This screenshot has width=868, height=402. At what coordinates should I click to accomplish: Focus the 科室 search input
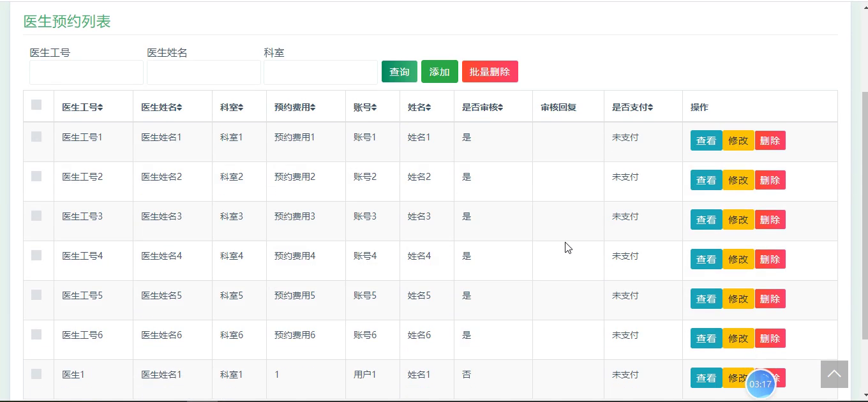coord(320,72)
